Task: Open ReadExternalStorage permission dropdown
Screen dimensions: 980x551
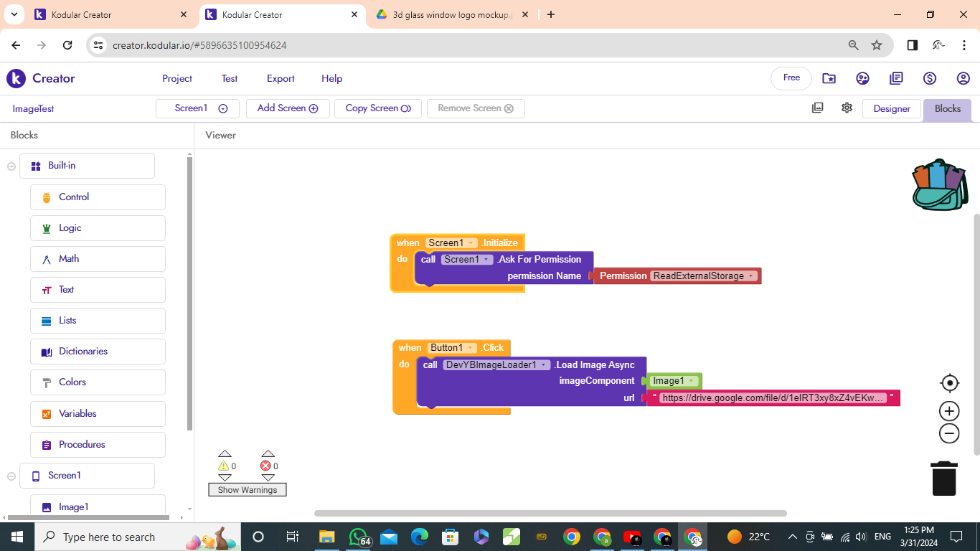Action: 704,276
